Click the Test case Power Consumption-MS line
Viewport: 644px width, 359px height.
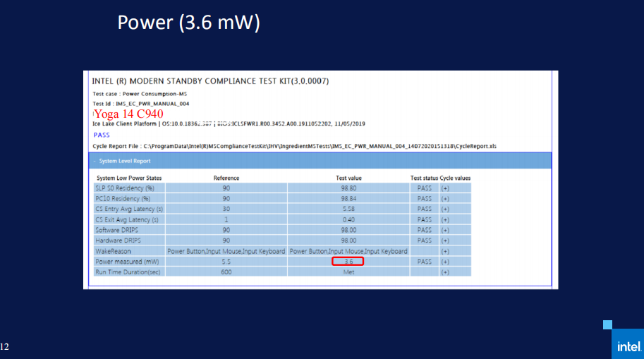tap(140, 94)
